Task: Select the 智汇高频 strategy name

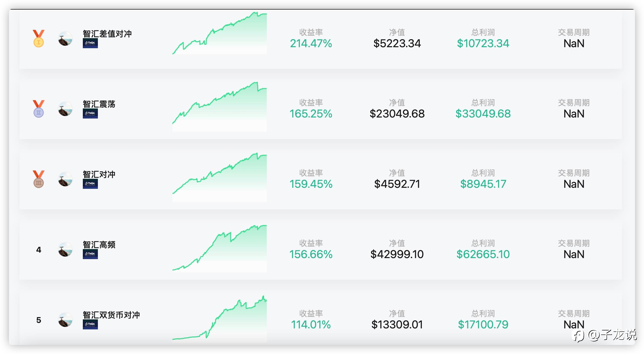Action: click(x=99, y=245)
